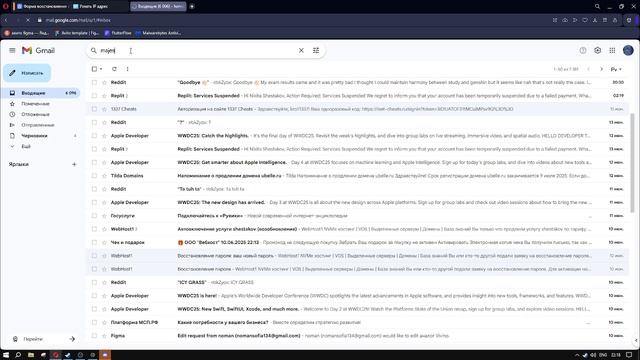Open the Google apps grid
The height and width of the screenshot is (360, 640).
(x=612, y=50)
